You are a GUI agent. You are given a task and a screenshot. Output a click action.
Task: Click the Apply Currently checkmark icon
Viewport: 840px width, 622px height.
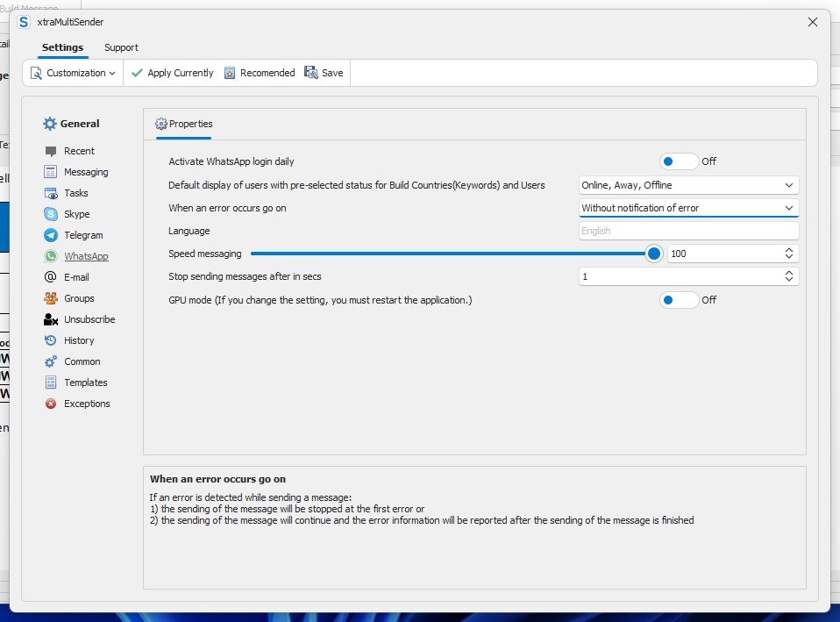coord(137,73)
